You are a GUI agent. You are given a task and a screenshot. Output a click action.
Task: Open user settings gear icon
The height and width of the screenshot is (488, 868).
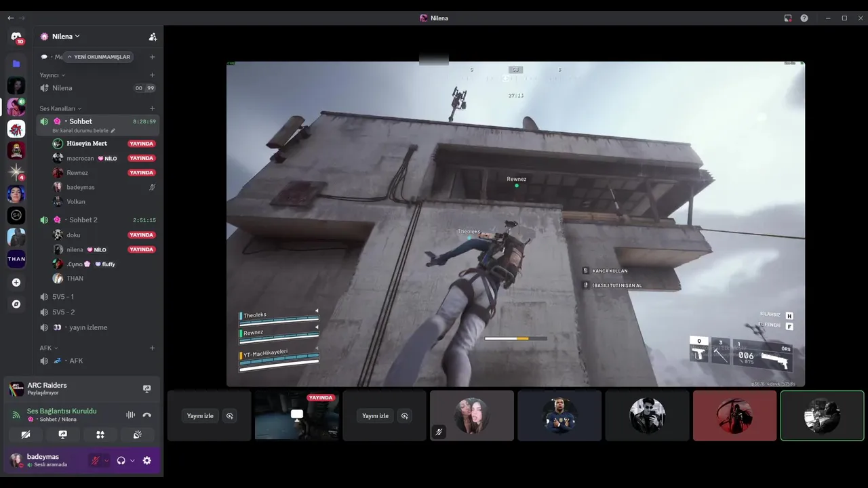[x=146, y=460]
